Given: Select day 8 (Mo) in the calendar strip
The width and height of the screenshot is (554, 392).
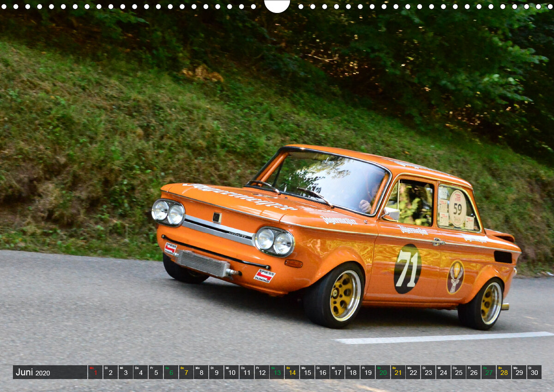Looking at the screenshot, I should pyautogui.click(x=201, y=372).
